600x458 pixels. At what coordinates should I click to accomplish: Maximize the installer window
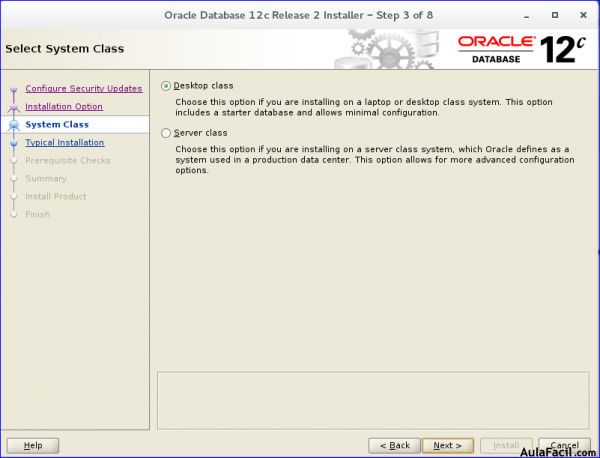[555, 15]
